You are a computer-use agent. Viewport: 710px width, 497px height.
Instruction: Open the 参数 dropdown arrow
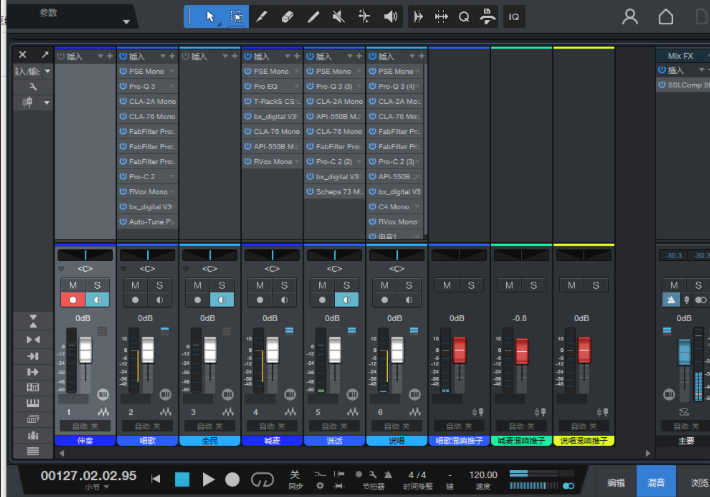[126, 21]
